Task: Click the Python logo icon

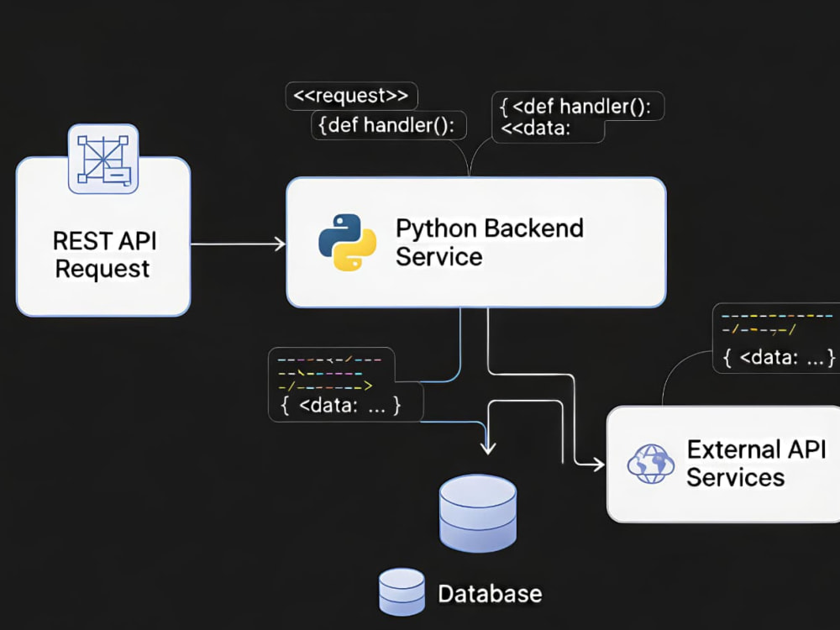Action: click(x=347, y=242)
